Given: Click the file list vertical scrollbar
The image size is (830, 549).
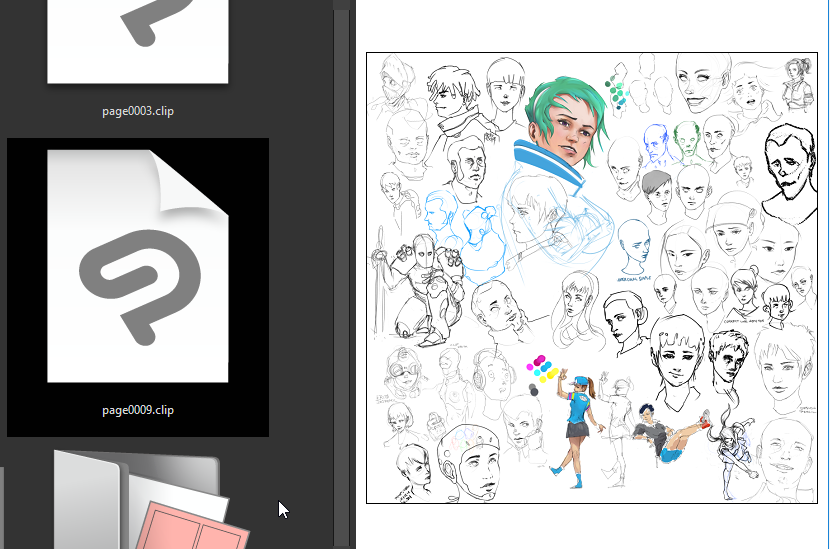Looking at the screenshot, I should tap(341, 270).
